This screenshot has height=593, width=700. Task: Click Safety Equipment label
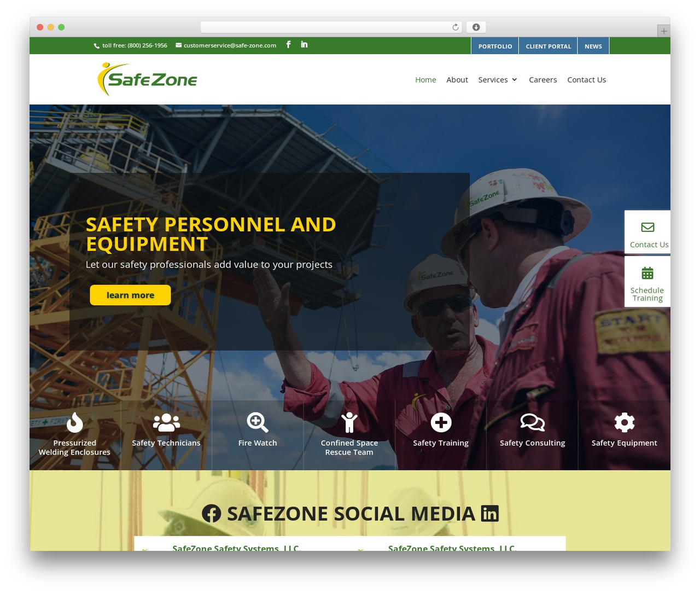tap(625, 443)
